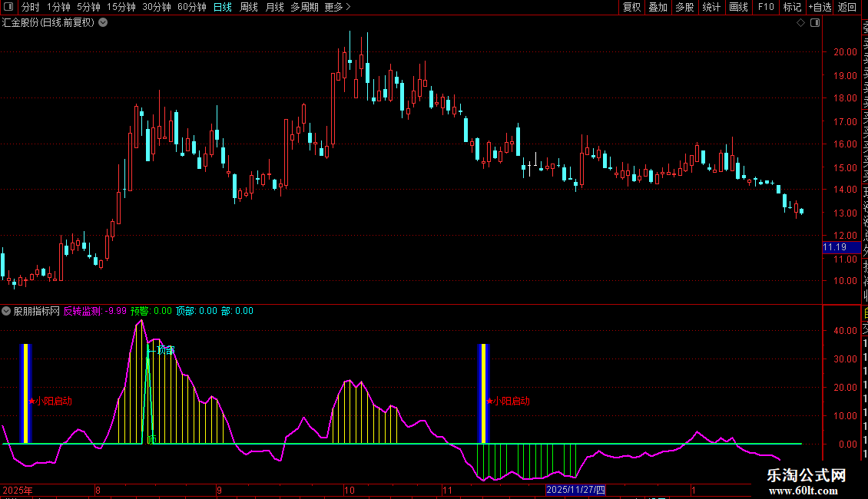The height and width of the screenshot is (499, 868).
Task: Select the 月线 monthly period
Action: pos(274,8)
